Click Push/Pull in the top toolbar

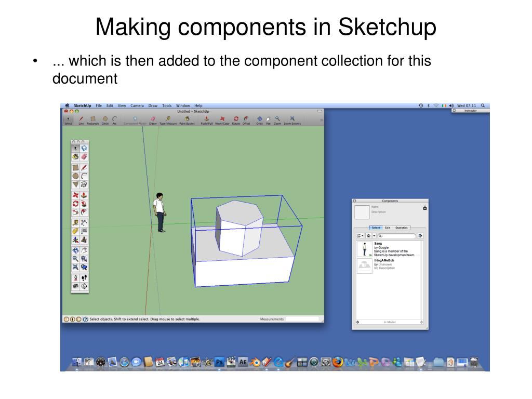point(206,120)
